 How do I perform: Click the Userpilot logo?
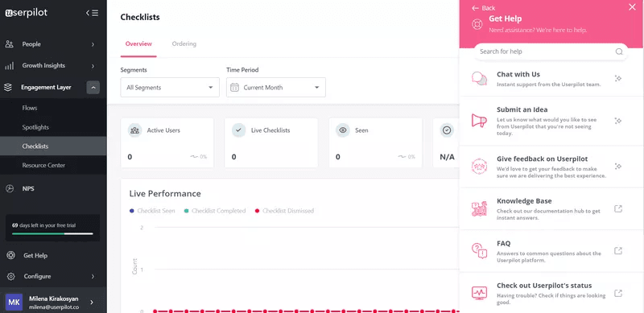click(x=27, y=13)
